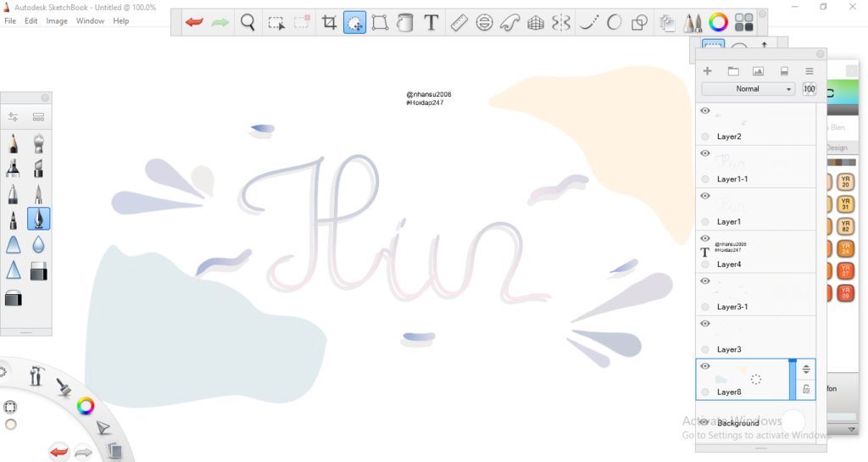The width and height of the screenshot is (868, 462).
Task: Open the Draw Styles shapes tool
Action: (x=639, y=22)
